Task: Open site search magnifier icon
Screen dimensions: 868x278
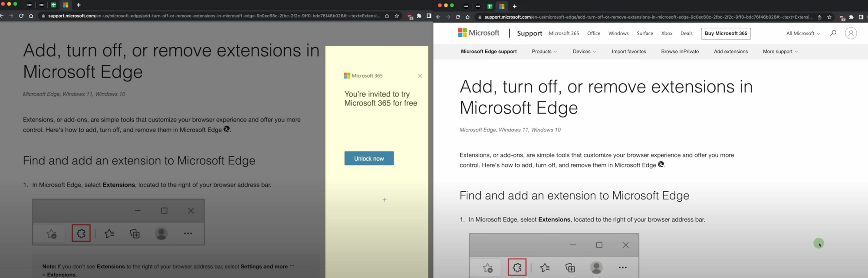Action: [833, 33]
